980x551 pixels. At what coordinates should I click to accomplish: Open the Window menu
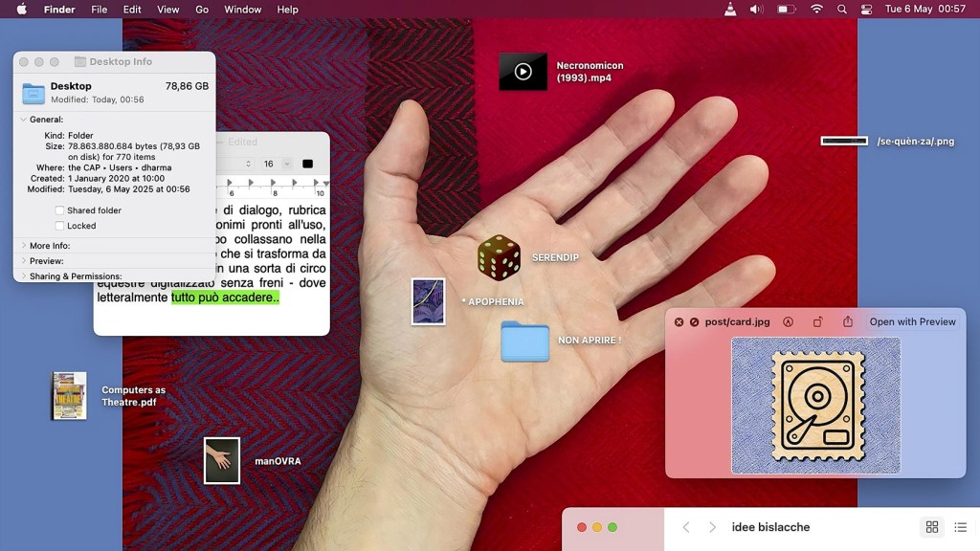tap(242, 10)
